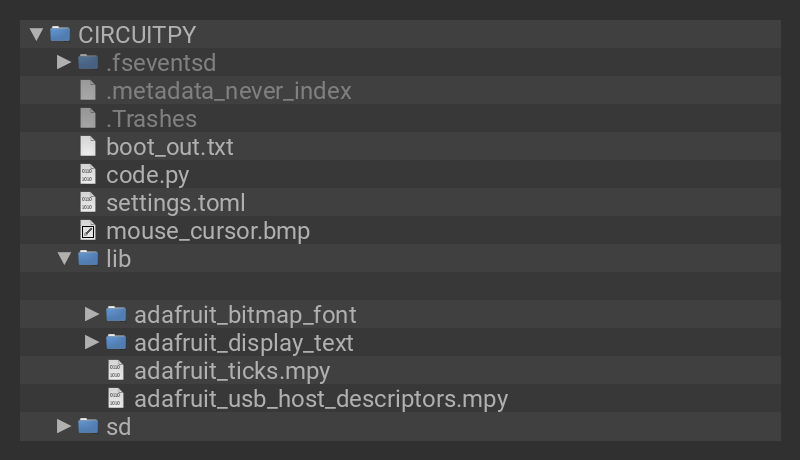Select adafruit_usb_host_descriptors.mpy file
This screenshot has height=460, width=800.
click(321, 398)
